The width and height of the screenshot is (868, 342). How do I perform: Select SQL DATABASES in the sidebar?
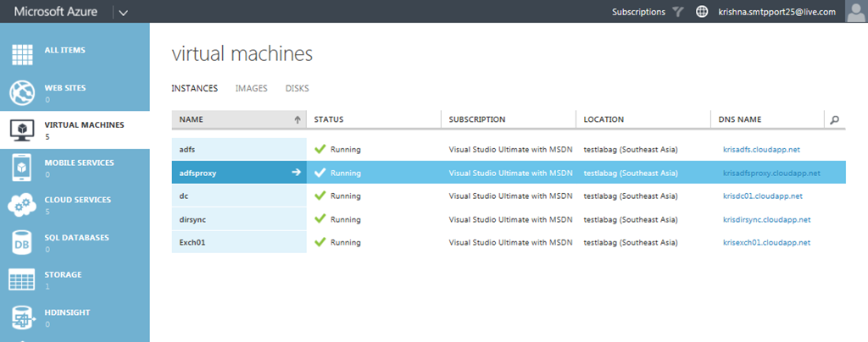click(77, 238)
